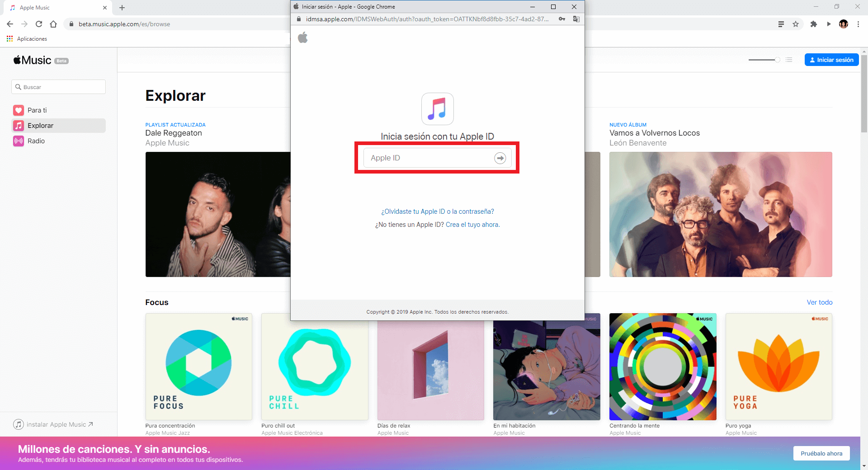Open forgot Apple ID or password link
The image size is (868, 470).
437,211
